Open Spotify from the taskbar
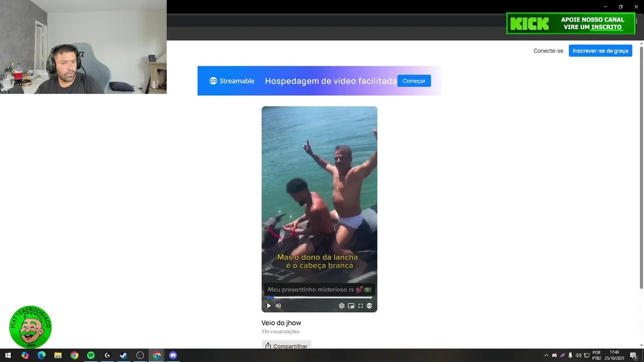This screenshot has height=362, width=644. click(x=91, y=355)
